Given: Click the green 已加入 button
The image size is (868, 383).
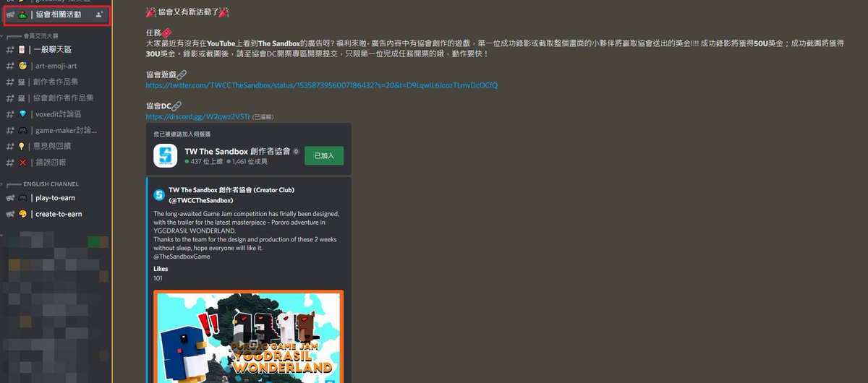Looking at the screenshot, I should [324, 155].
